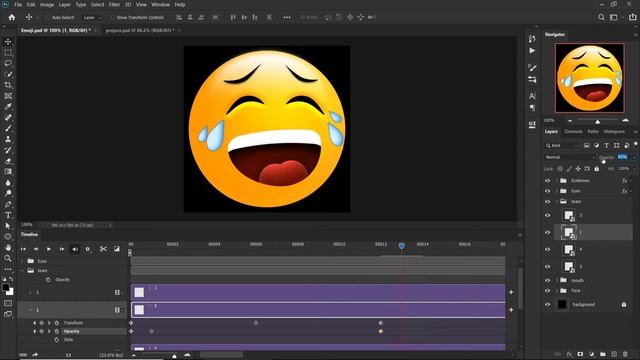Step to next frame in timeline

(62, 249)
